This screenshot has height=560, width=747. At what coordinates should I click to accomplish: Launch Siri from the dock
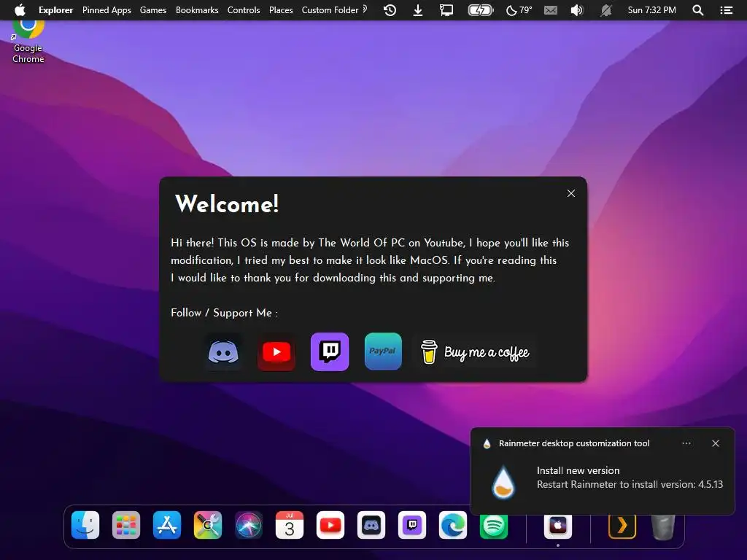click(249, 525)
